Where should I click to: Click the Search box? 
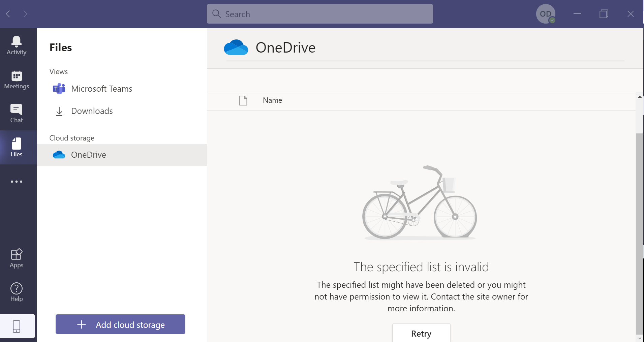click(320, 14)
